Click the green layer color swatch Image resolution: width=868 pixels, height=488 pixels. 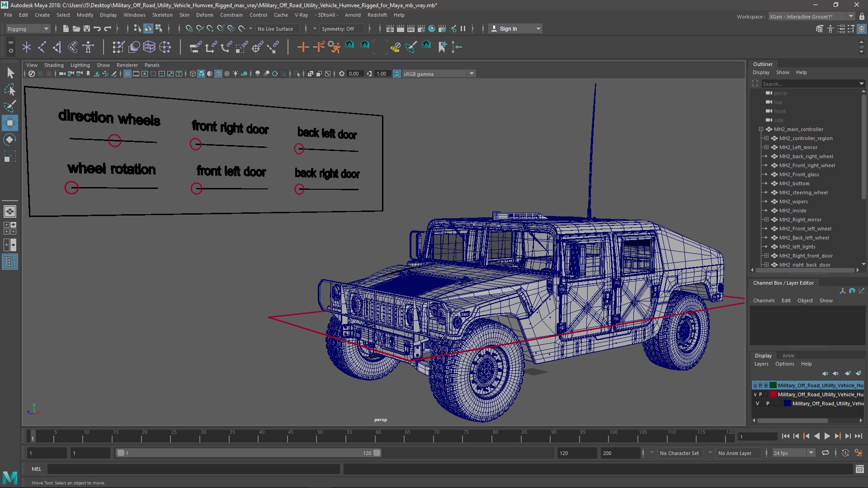tap(773, 385)
